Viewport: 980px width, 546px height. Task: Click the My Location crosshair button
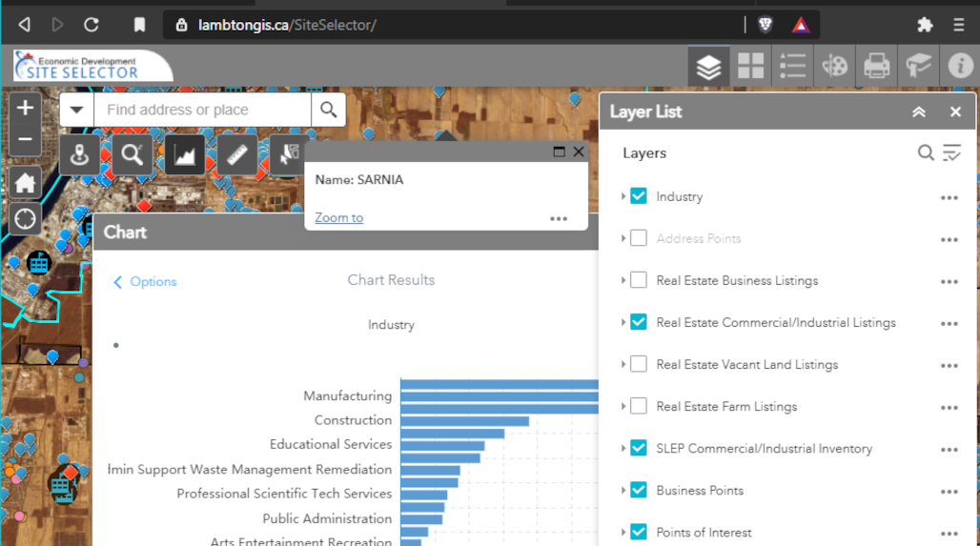(25, 219)
